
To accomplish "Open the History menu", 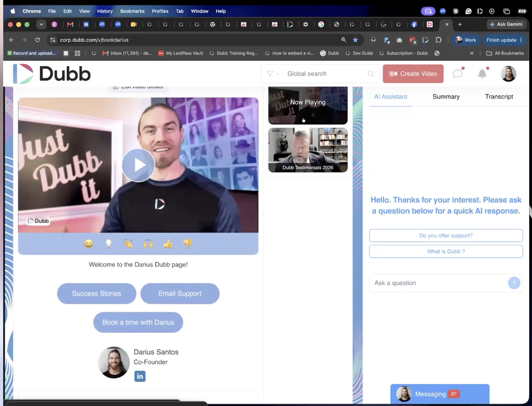I will pyautogui.click(x=105, y=11).
